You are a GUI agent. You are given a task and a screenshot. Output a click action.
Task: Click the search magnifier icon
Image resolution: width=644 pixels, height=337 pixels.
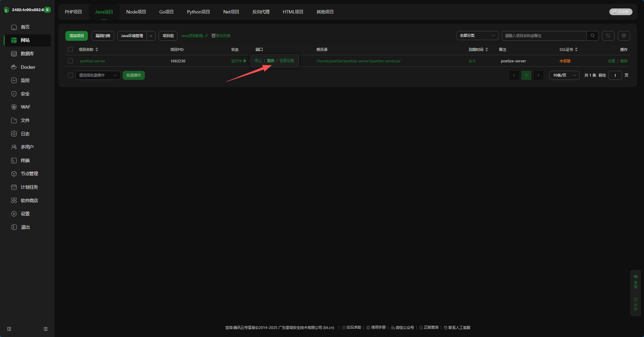tap(592, 36)
